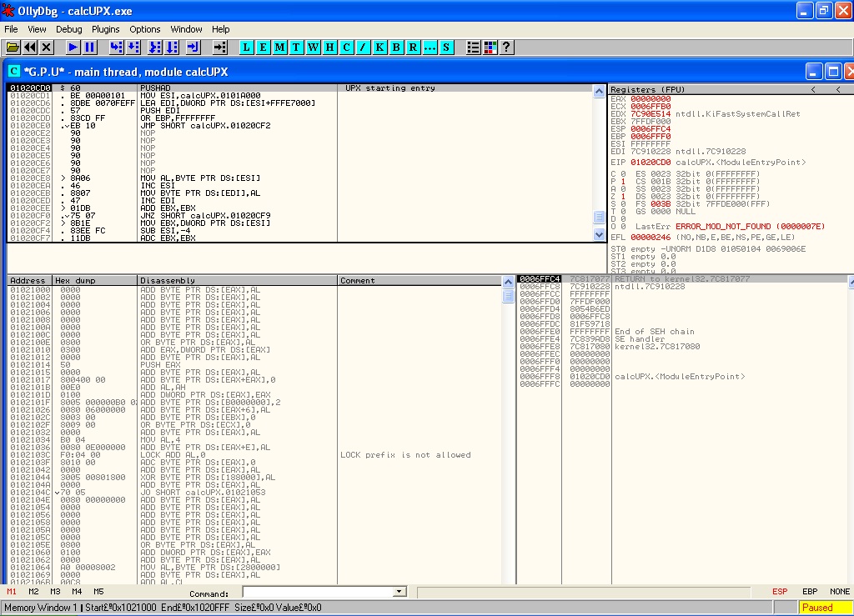
Task: Open the Debug menu
Action: [x=69, y=29]
